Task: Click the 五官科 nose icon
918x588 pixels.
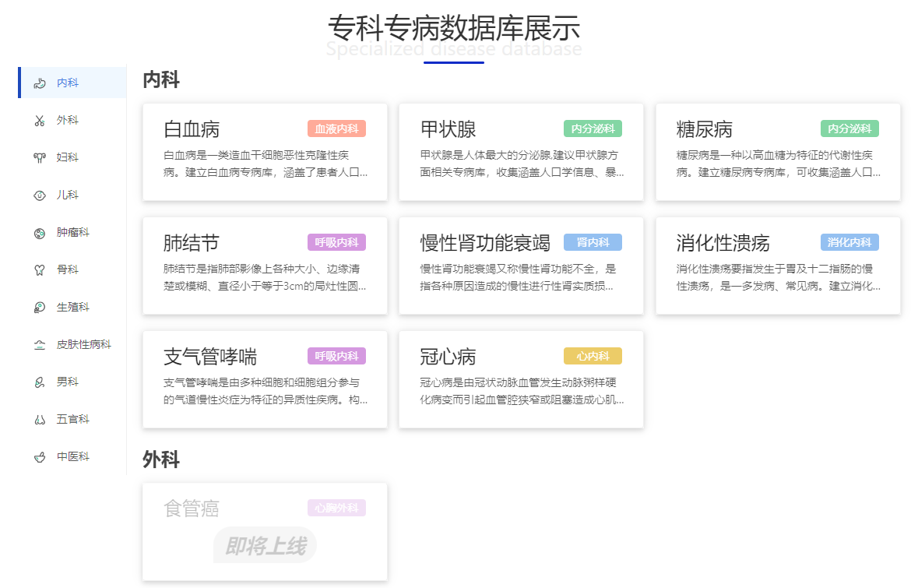Action: pos(40,419)
